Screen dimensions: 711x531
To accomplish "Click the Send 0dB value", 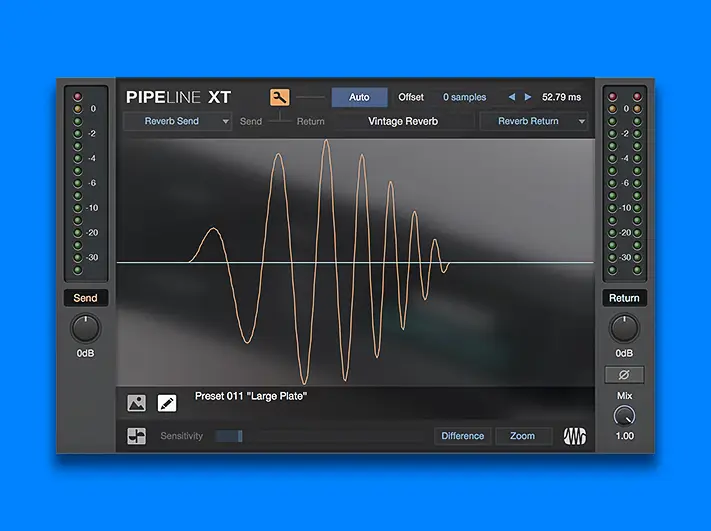I will (x=85, y=353).
